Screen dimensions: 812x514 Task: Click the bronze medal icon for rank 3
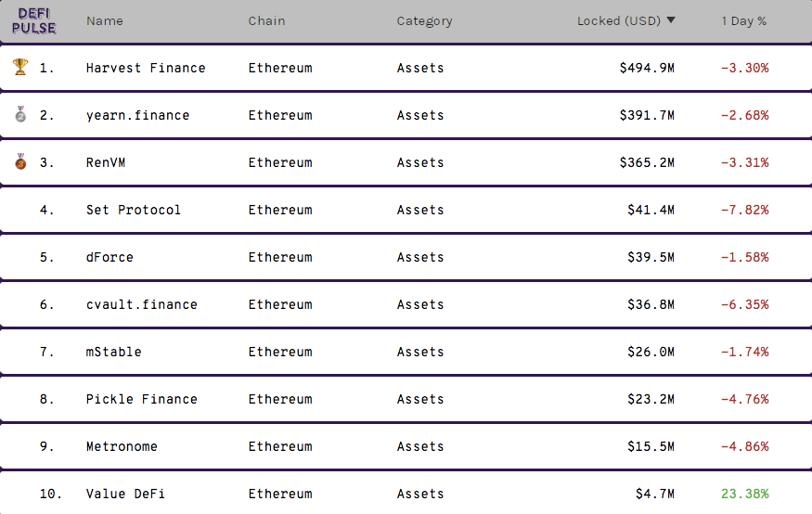pyautogui.click(x=20, y=162)
